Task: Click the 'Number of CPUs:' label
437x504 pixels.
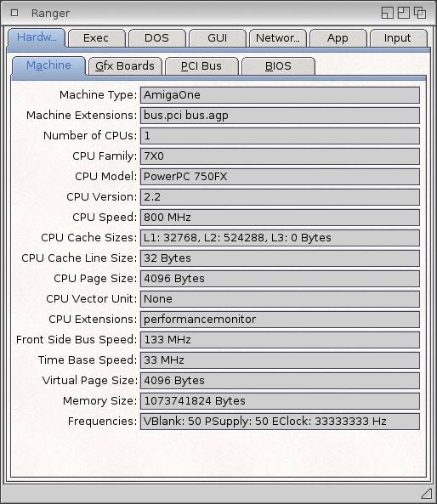Action: (90, 136)
